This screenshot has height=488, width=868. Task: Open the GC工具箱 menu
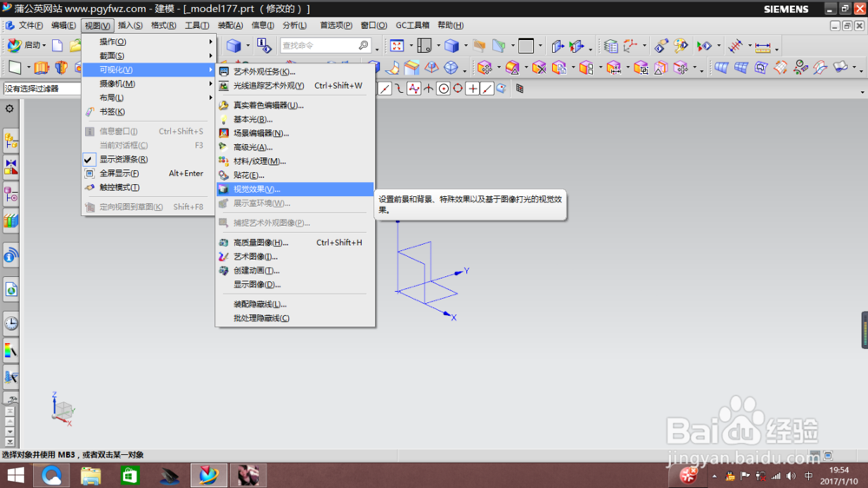click(412, 25)
